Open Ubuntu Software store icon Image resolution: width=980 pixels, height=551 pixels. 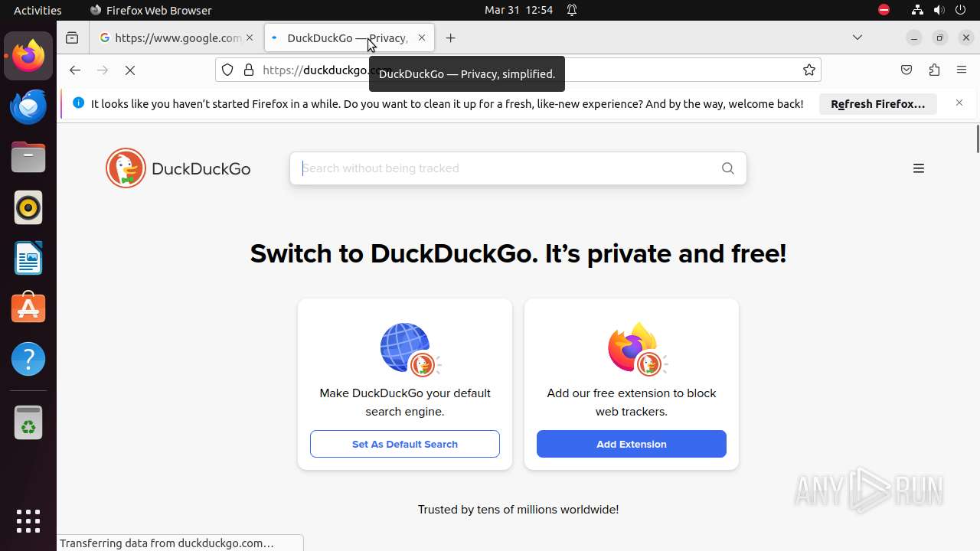coord(28,308)
